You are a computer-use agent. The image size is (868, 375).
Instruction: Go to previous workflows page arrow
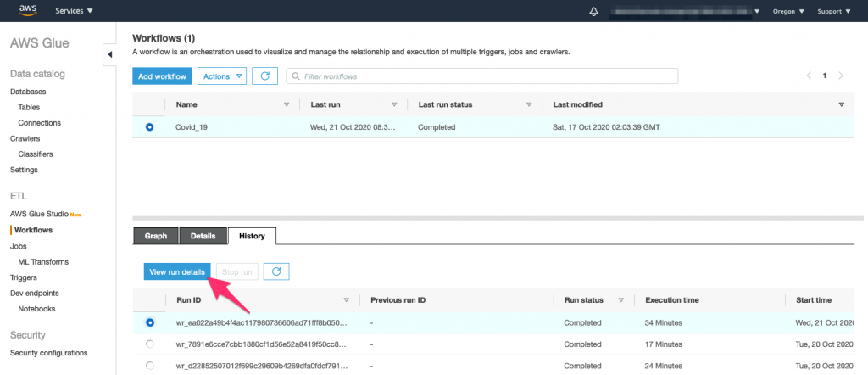pyautogui.click(x=809, y=76)
